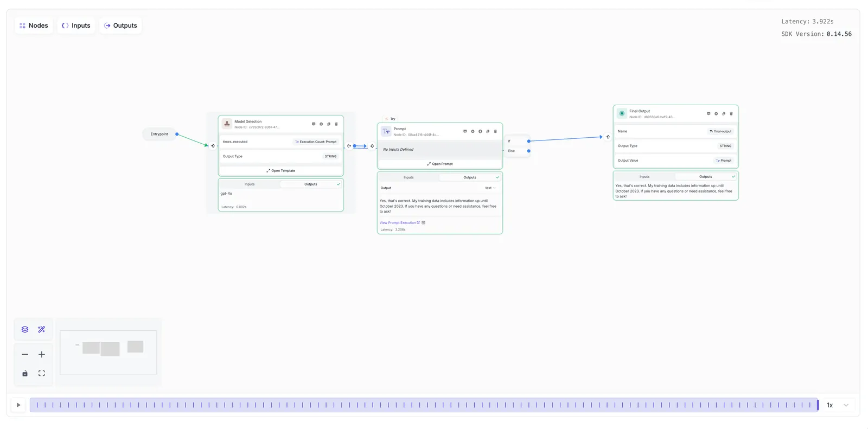Viewport: 868px width, 429px height.
Task: Run the Model Selection node
Action: pyautogui.click(x=321, y=124)
